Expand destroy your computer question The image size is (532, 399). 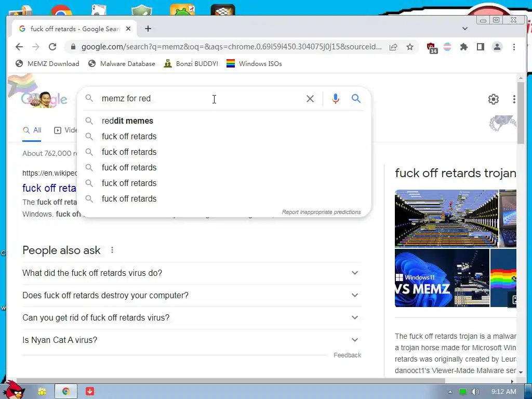click(x=192, y=296)
